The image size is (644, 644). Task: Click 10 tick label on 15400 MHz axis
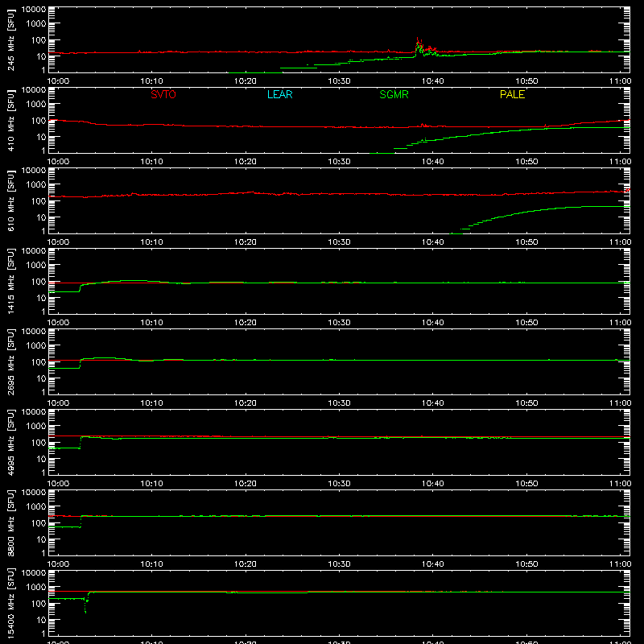(x=41, y=620)
